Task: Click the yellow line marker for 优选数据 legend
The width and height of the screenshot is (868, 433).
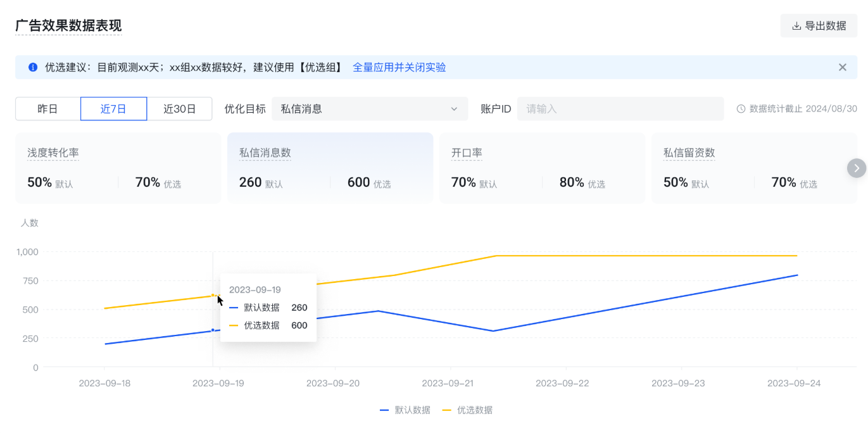Action: [x=447, y=410]
